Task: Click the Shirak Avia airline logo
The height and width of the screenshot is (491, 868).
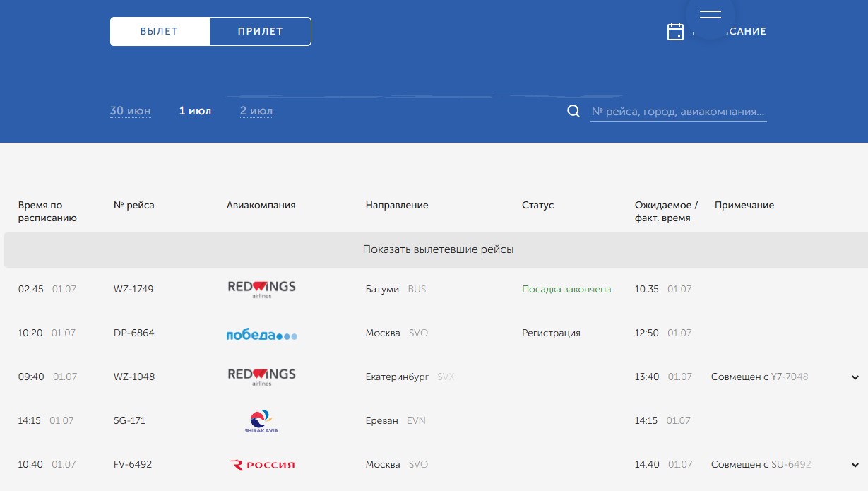Action: tap(261, 421)
